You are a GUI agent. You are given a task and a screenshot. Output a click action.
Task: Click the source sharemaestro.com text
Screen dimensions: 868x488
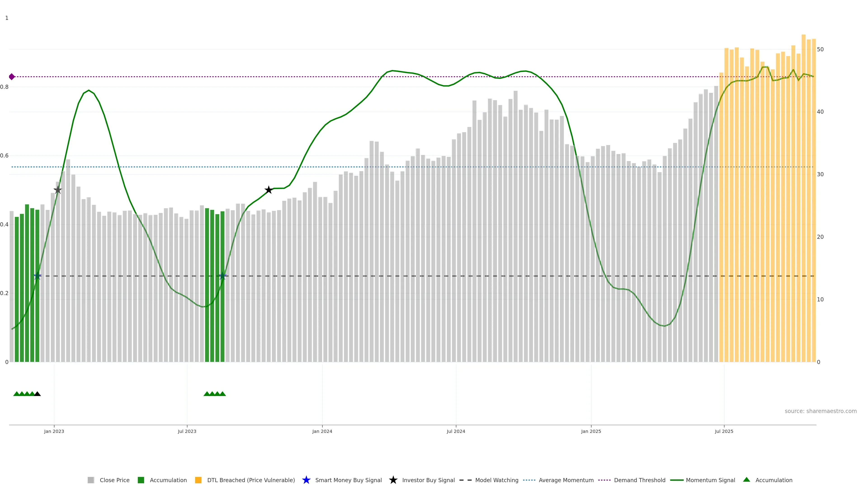click(x=821, y=411)
